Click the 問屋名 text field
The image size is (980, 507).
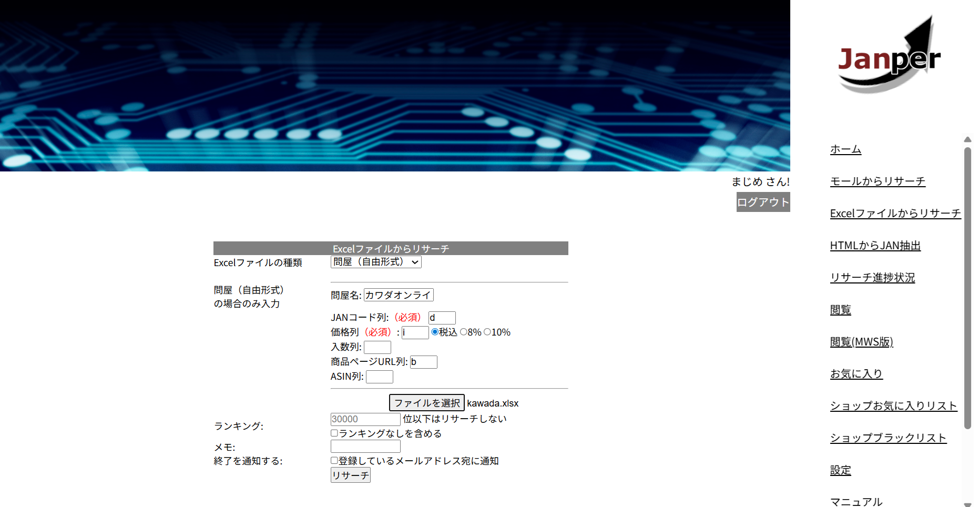[399, 295]
